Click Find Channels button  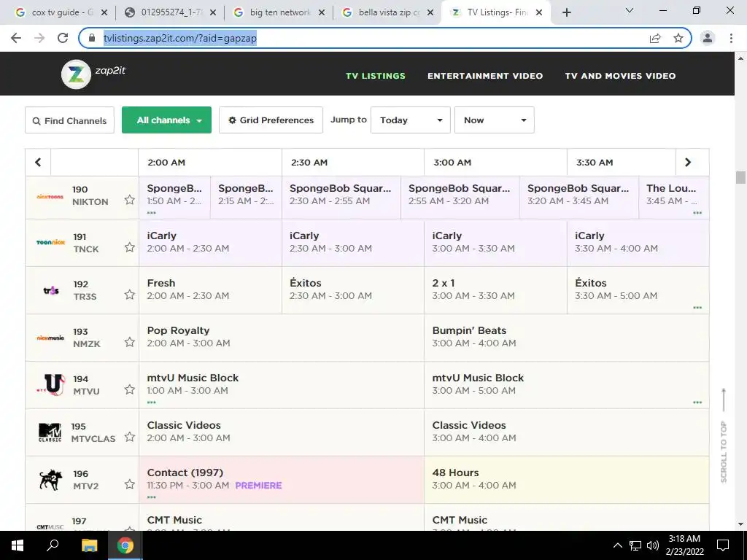[69, 120]
